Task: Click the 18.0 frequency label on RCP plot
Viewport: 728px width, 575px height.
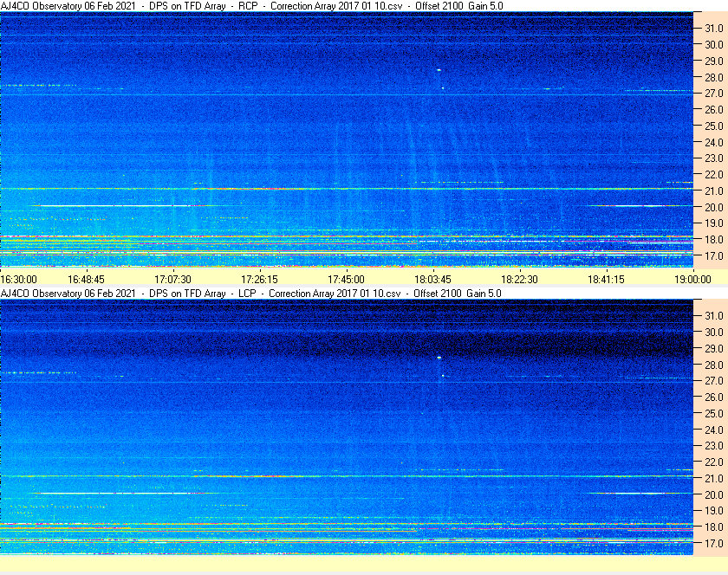Action: [x=714, y=240]
